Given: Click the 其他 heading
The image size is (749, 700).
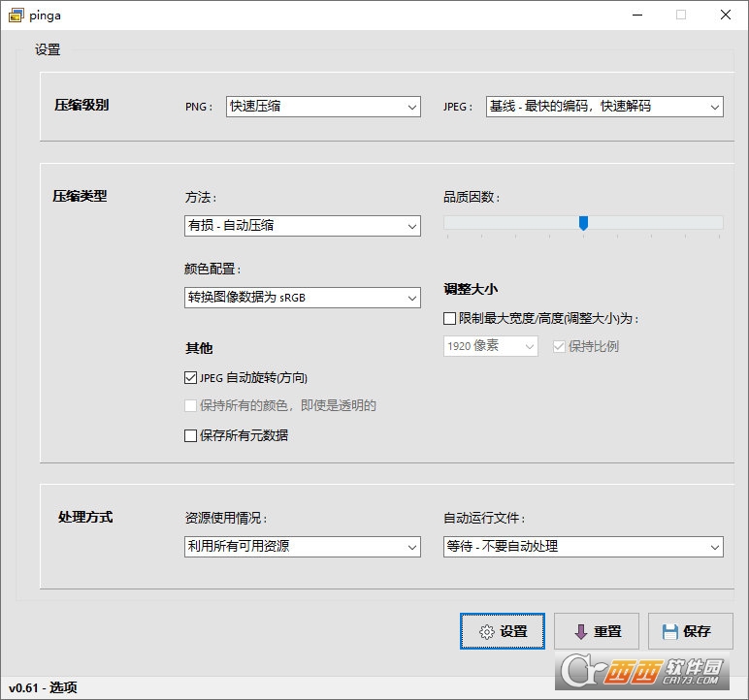Looking at the screenshot, I should point(199,348).
